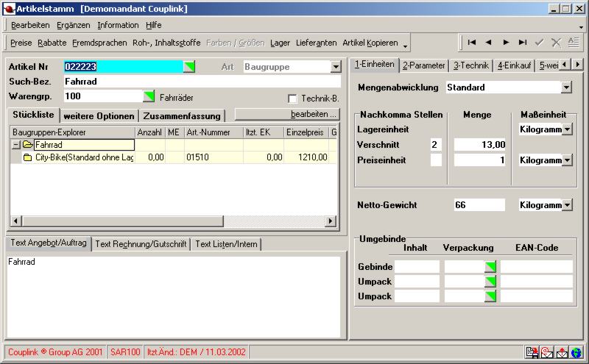This screenshot has height=364, width=589.
Task: Go to the next record
Action: 506,43
